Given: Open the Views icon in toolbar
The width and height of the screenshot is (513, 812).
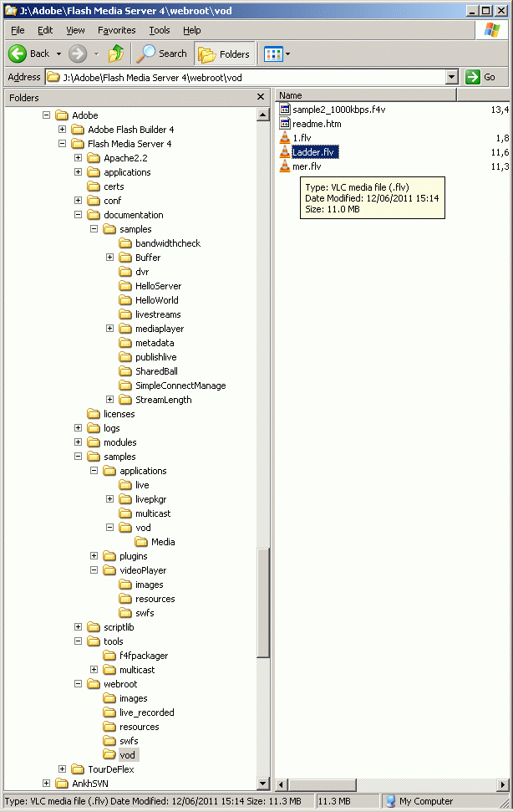Looking at the screenshot, I should 273,54.
